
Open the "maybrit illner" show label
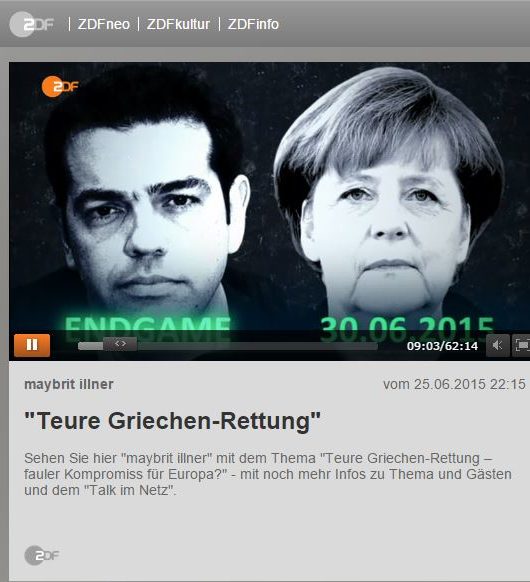[69, 384]
